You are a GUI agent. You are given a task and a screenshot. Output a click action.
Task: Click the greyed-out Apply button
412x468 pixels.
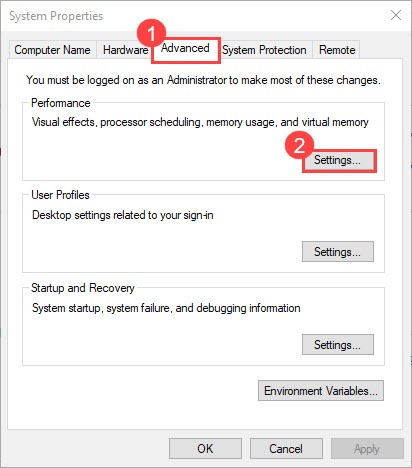point(367,449)
